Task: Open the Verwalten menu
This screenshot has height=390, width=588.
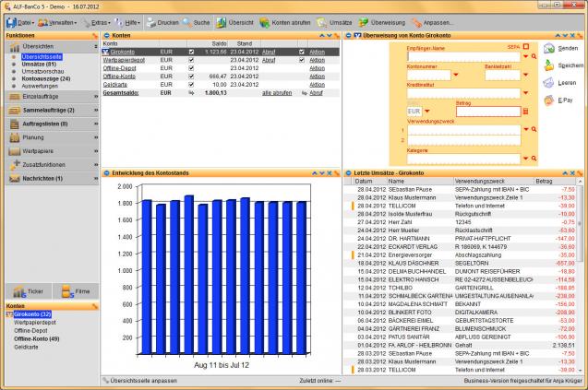Action: tap(57, 23)
